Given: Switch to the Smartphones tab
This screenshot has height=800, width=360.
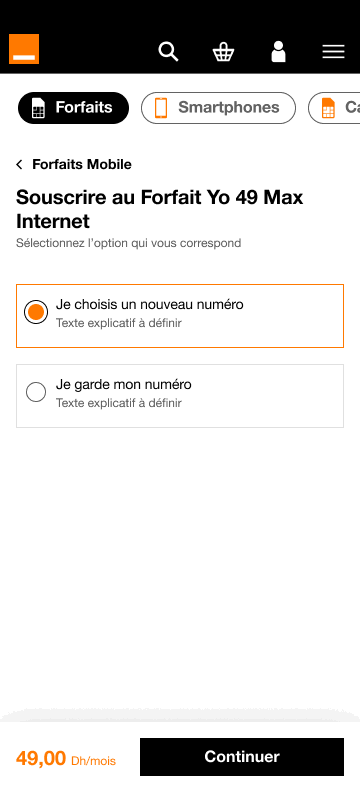Looking at the screenshot, I should (x=218, y=108).
